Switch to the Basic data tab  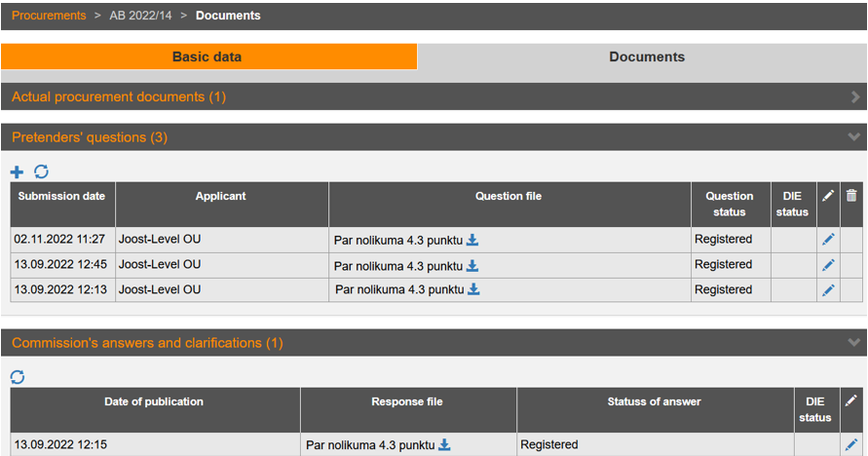208,57
